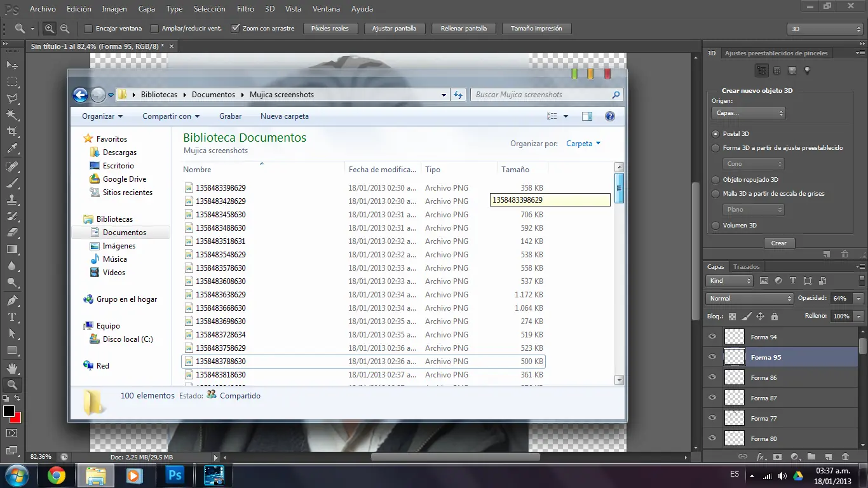Open the Origen Capas dropdown
This screenshot has width=868, height=488.
749,113
